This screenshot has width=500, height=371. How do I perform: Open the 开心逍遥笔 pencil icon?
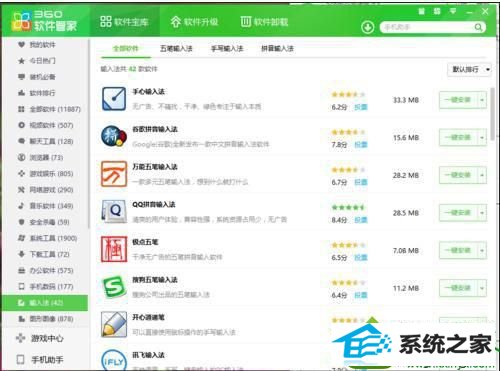(114, 324)
